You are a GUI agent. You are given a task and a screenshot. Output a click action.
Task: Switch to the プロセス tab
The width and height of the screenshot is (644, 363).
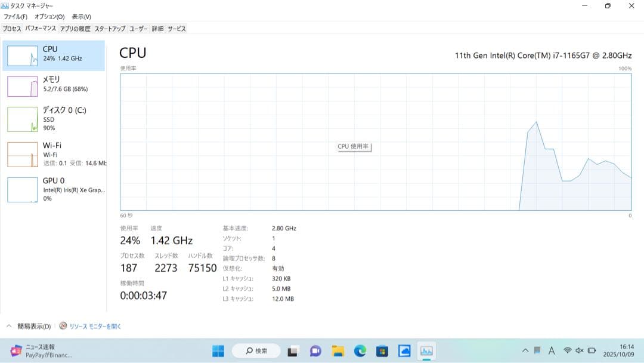tap(11, 28)
